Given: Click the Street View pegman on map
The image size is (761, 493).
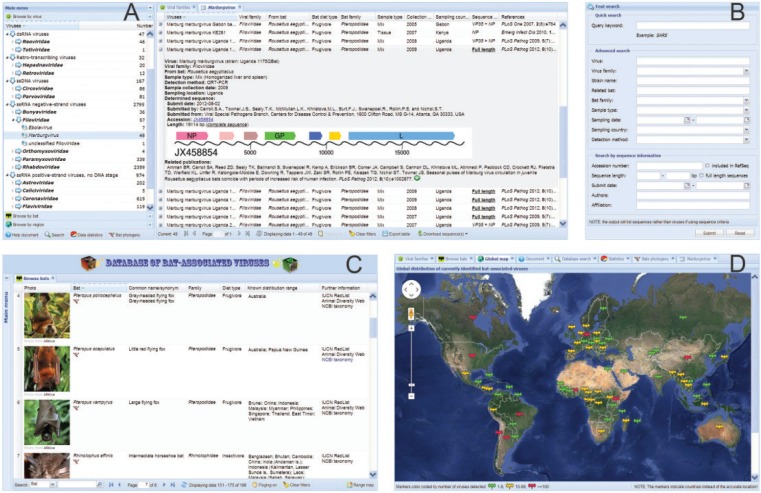Looking at the screenshot, I should click(x=411, y=314).
